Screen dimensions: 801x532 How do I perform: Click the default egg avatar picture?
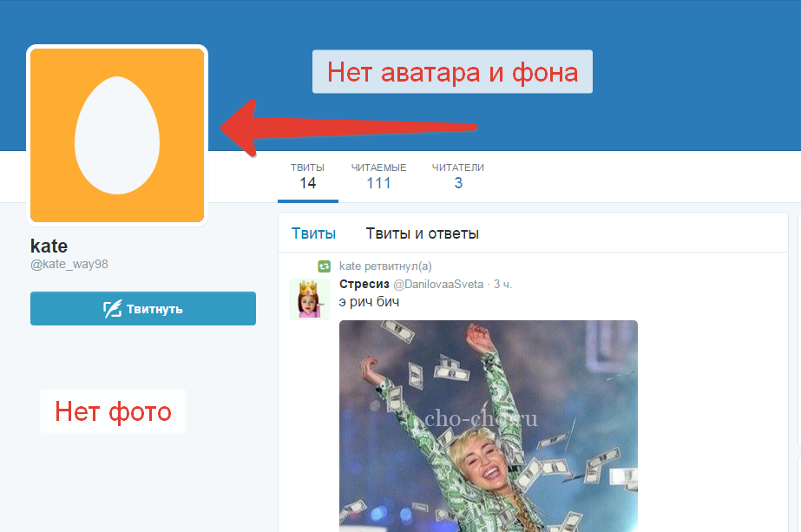click(x=117, y=135)
